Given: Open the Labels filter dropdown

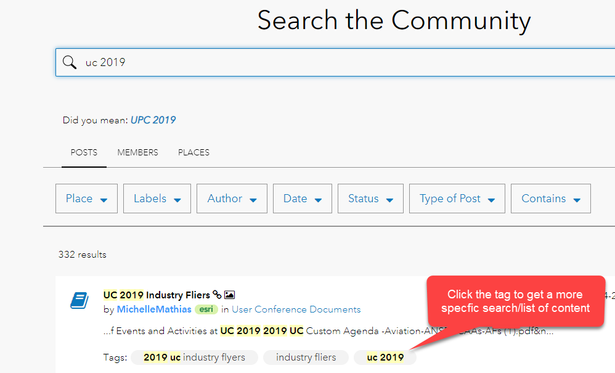Looking at the screenshot, I should (x=157, y=198).
